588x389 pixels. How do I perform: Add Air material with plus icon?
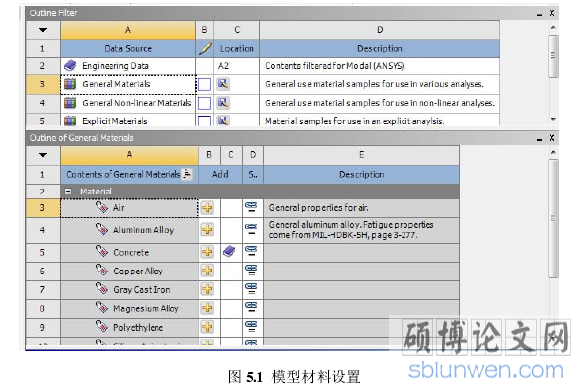coord(207,207)
